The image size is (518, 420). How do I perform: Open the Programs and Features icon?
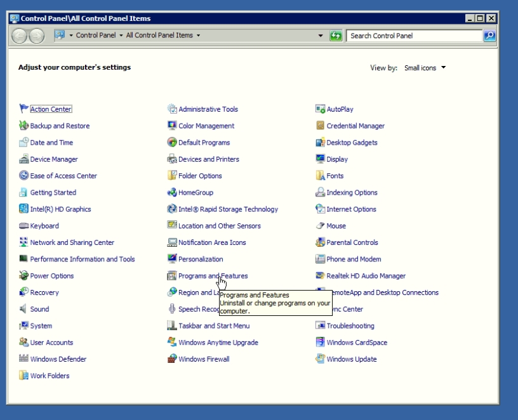[172, 275]
